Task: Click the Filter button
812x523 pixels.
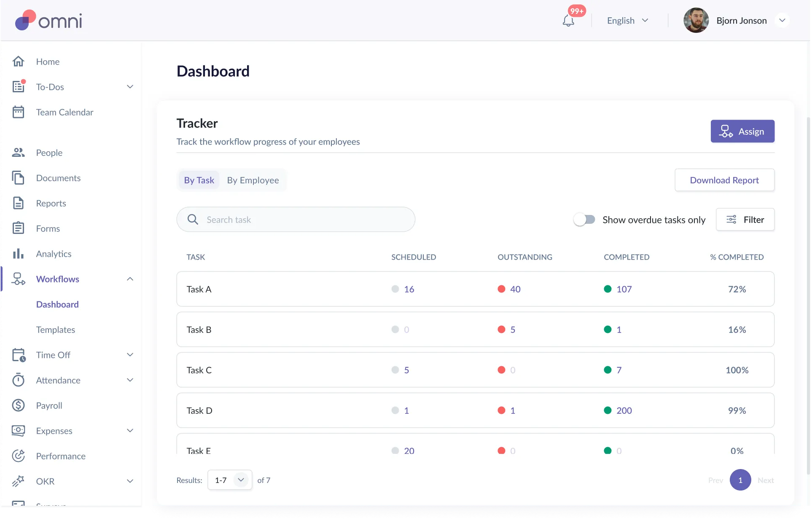Action: pos(745,220)
